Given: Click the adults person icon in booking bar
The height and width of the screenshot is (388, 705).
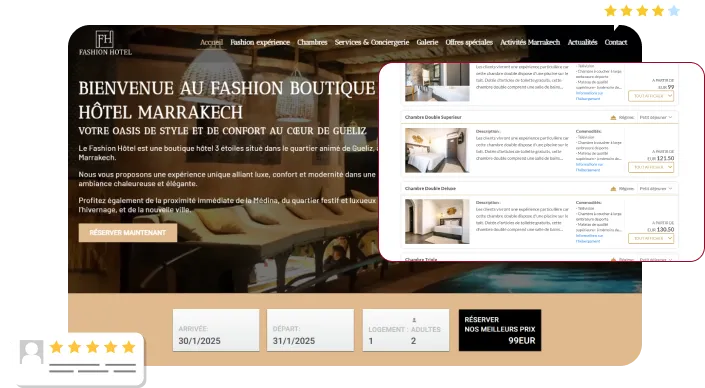Looking at the screenshot, I should [x=414, y=320].
